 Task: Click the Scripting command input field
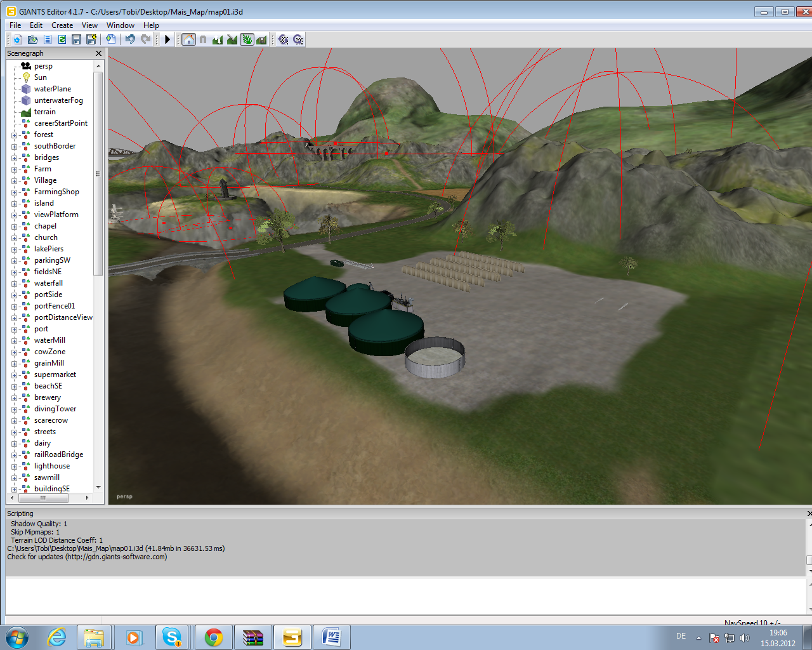(x=405, y=595)
